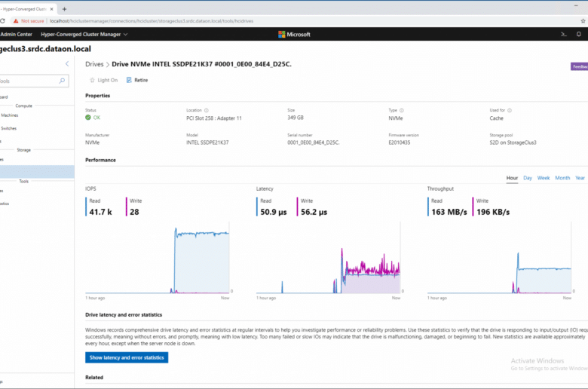Click Latency Read value 50.9 µs
Viewport: 588px width, 389px height.
pos(274,212)
